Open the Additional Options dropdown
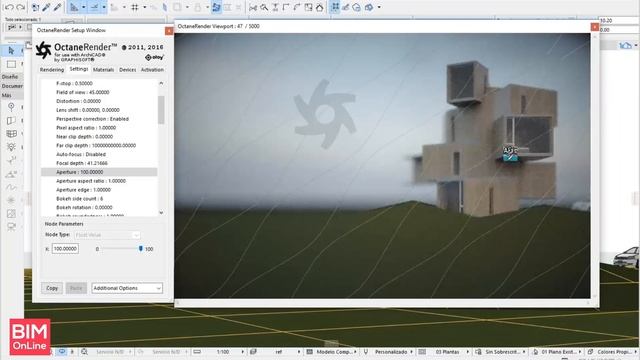This screenshot has height=360, width=640. 127,288
